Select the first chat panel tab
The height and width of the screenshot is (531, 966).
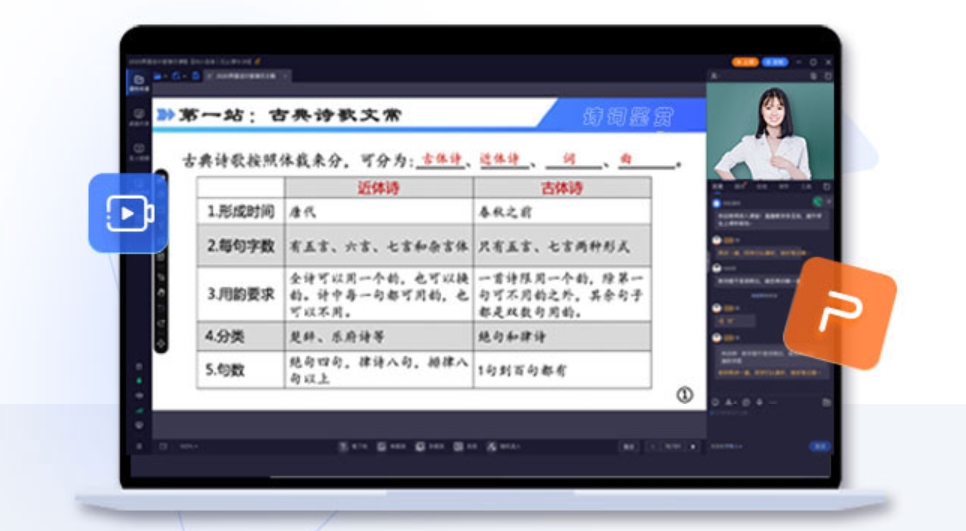718,186
